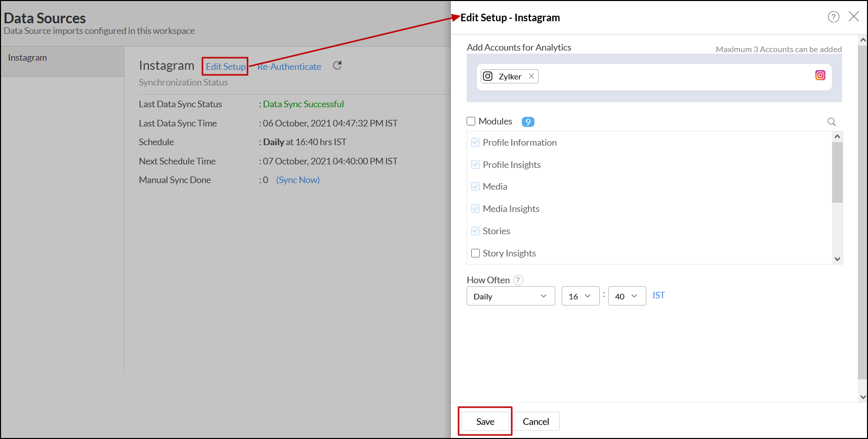Screen dimensions: 868x439
Task: Open the Daily frequency dropdown
Action: tap(510, 296)
